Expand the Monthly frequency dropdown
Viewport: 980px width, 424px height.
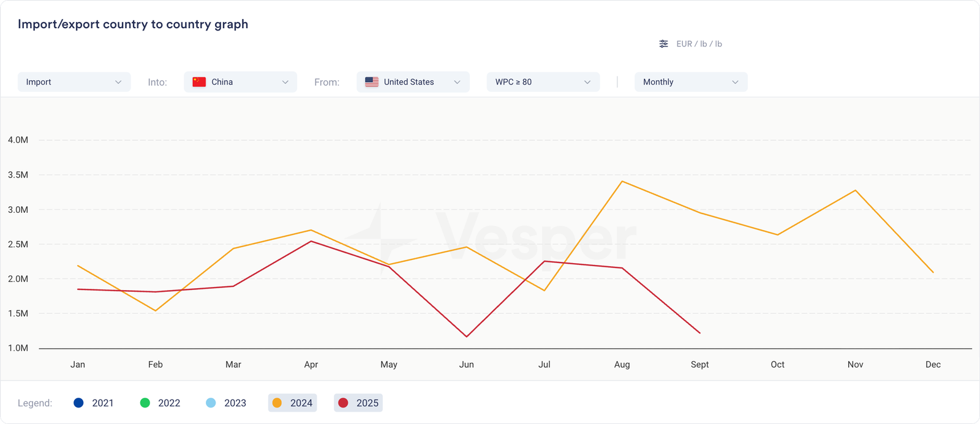pyautogui.click(x=690, y=82)
